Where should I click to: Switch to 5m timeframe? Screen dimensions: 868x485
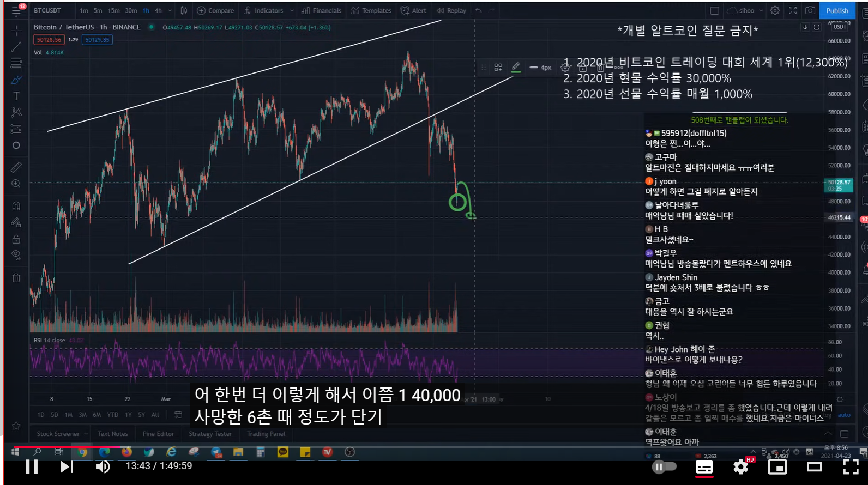click(98, 10)
